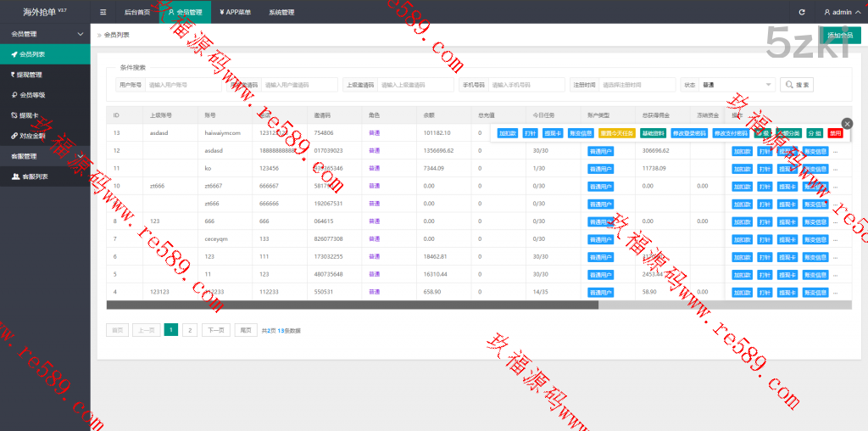
Task: Close the expanded actions popup
Action: (847, 124)
